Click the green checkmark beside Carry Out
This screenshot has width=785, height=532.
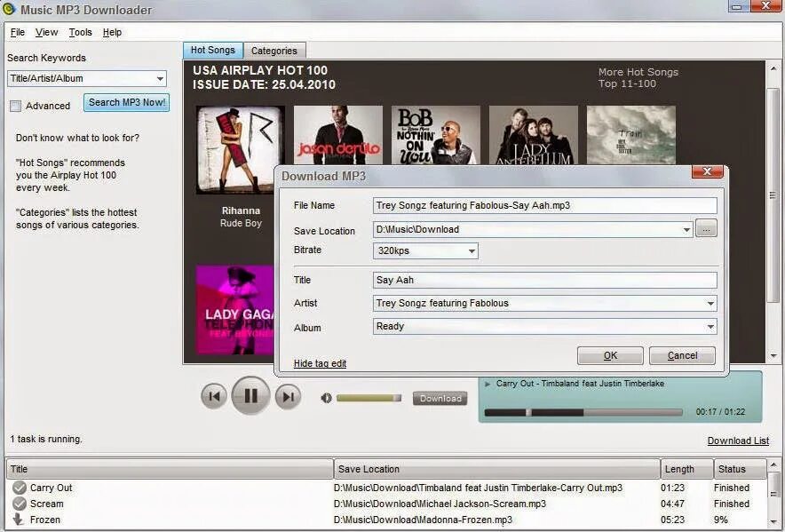(18, 487)
